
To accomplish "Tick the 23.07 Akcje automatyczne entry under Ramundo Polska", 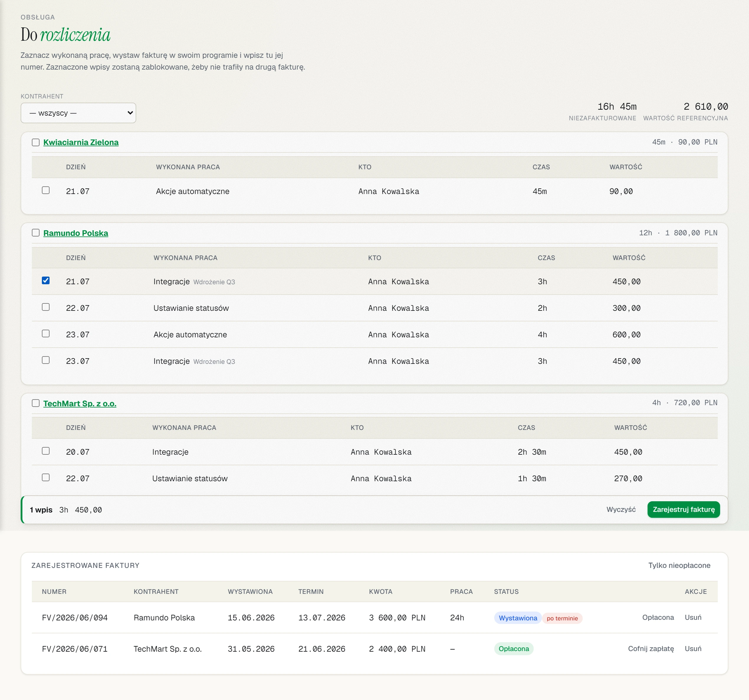I will [46, 333].
